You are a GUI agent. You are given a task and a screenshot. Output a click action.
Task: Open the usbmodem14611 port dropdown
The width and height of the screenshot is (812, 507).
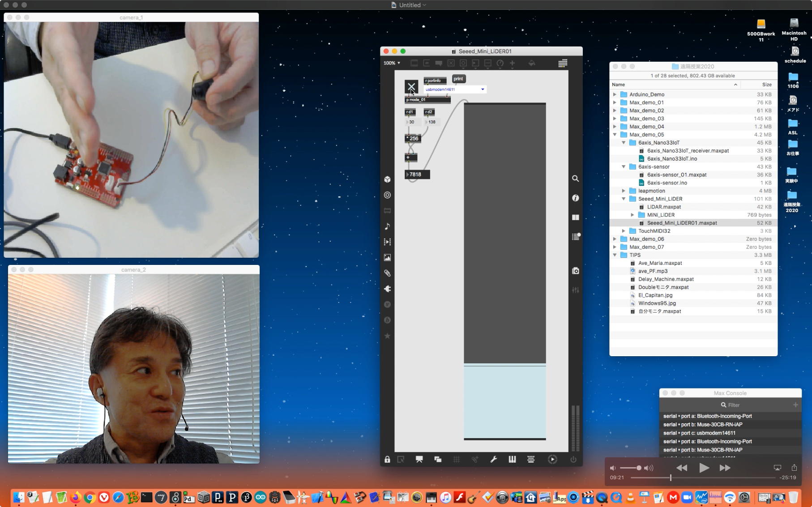[x=455, y=89]
